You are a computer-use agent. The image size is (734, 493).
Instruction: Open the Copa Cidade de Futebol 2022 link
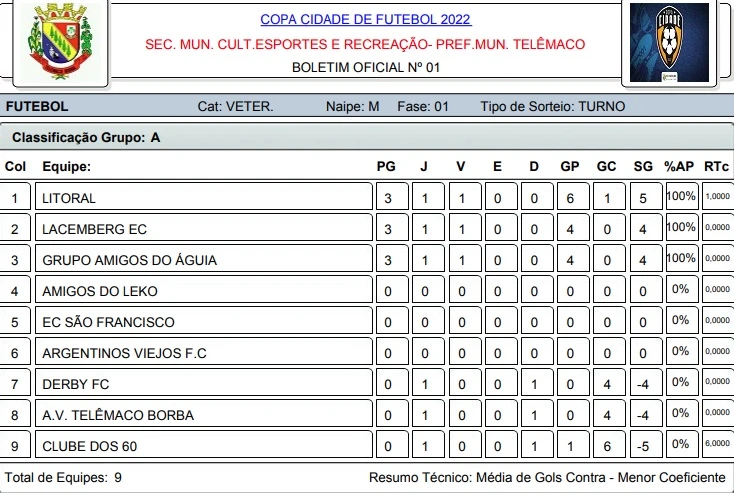(x=365, y=20)
